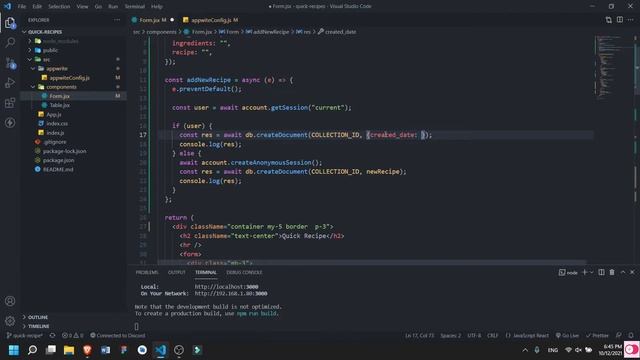The height and width of the screenshot is (360, 640).
Task: Click open changes icon in editor toolbar
Action: point(609,20)
